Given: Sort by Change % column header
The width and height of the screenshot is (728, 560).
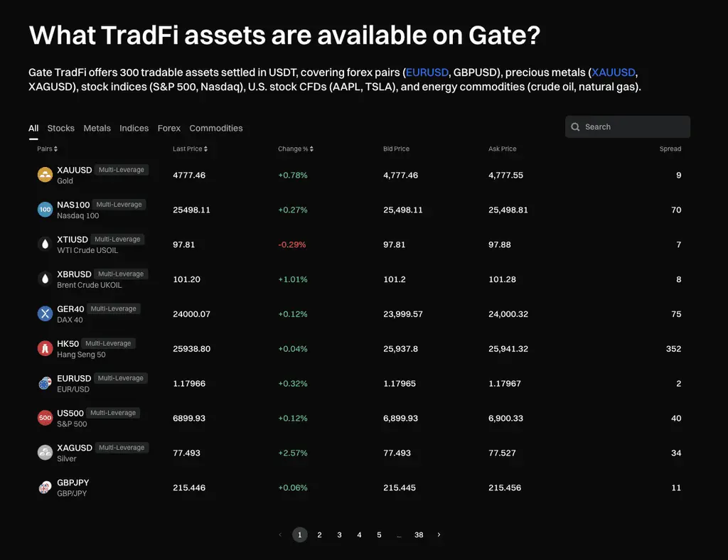Looking at the screenshot, I should (296, 149).
